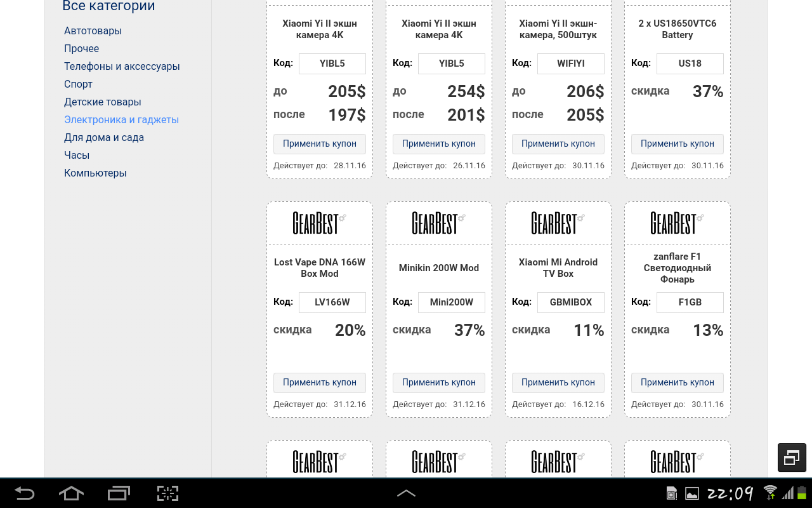Image resolution: width=812 pixels, height=508 pixels.
Task: Open Lost Vape DNA 166W Box Mod title
Action: click(x=320, y=268)
